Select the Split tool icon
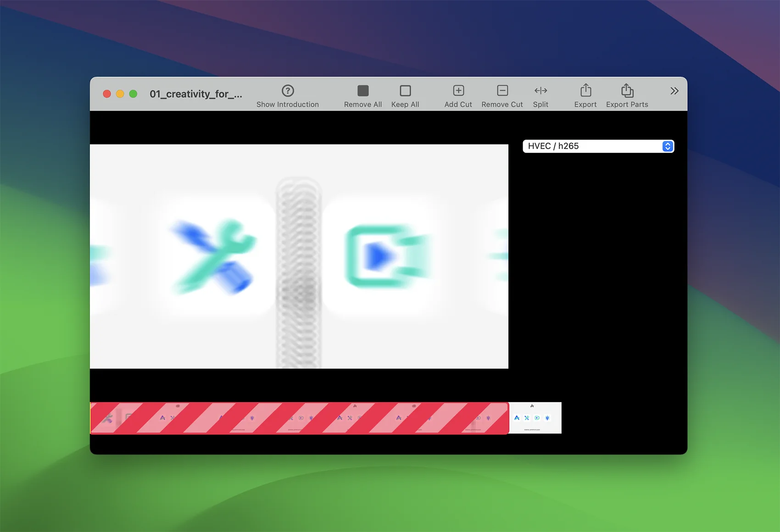Viewport: 780px width, 532px height. tap(540, 91)
